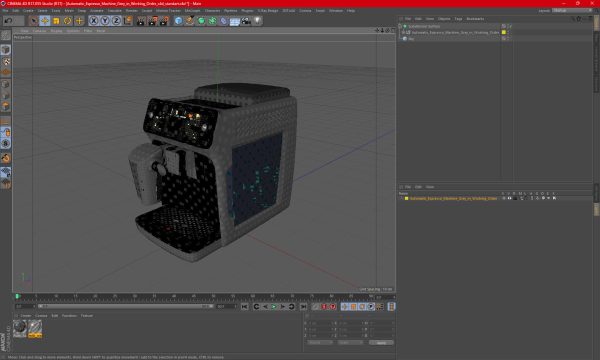Step to the previous frame
The image size is (600, 360).
coord(265,306)
